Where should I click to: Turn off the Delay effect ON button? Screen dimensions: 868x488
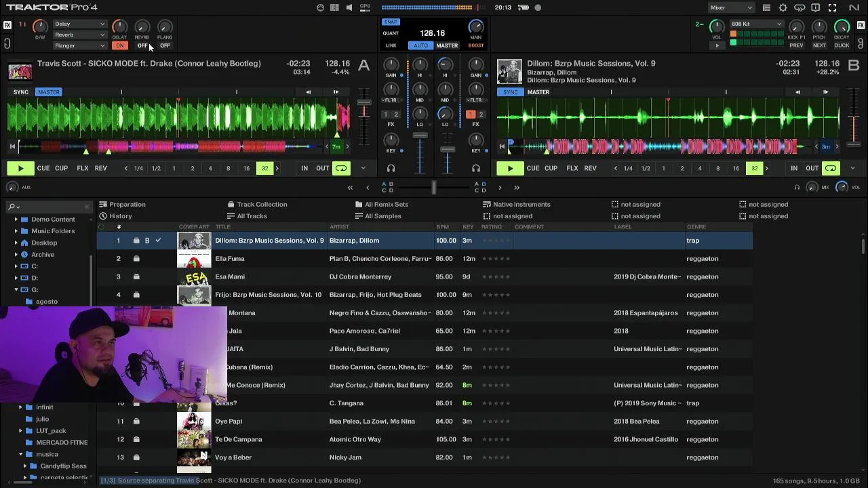(x=119, y=45)
